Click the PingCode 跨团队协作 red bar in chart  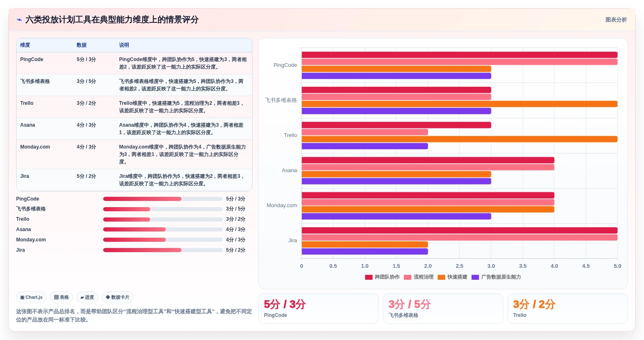460,55
